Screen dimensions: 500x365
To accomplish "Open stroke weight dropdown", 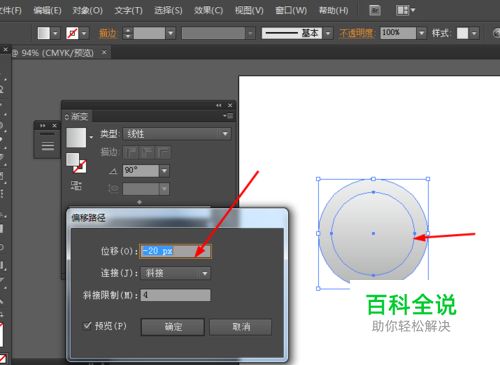I will pos(171,33).
